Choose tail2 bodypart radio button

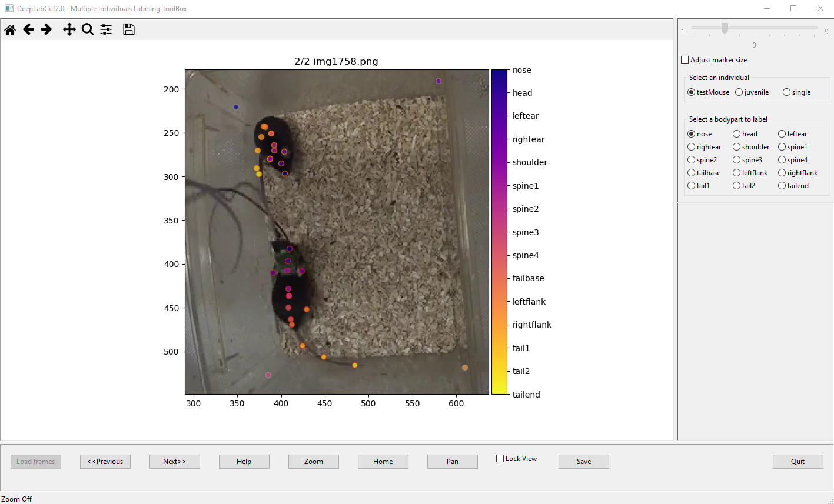[736, 186]
